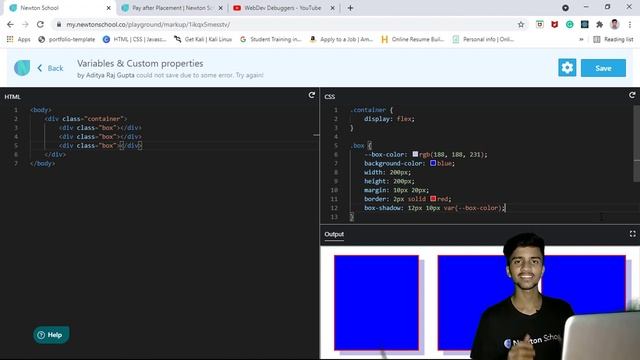Close the Newton School tab

click(109, 8)
